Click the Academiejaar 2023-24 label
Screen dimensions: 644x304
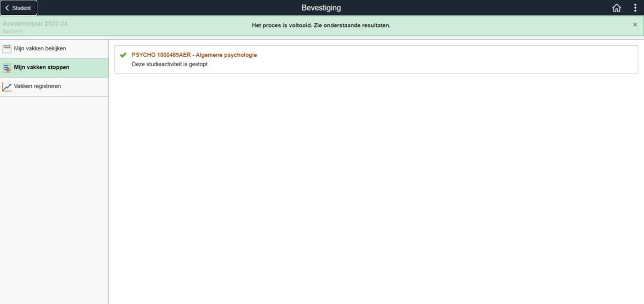(x=35, y=23)
